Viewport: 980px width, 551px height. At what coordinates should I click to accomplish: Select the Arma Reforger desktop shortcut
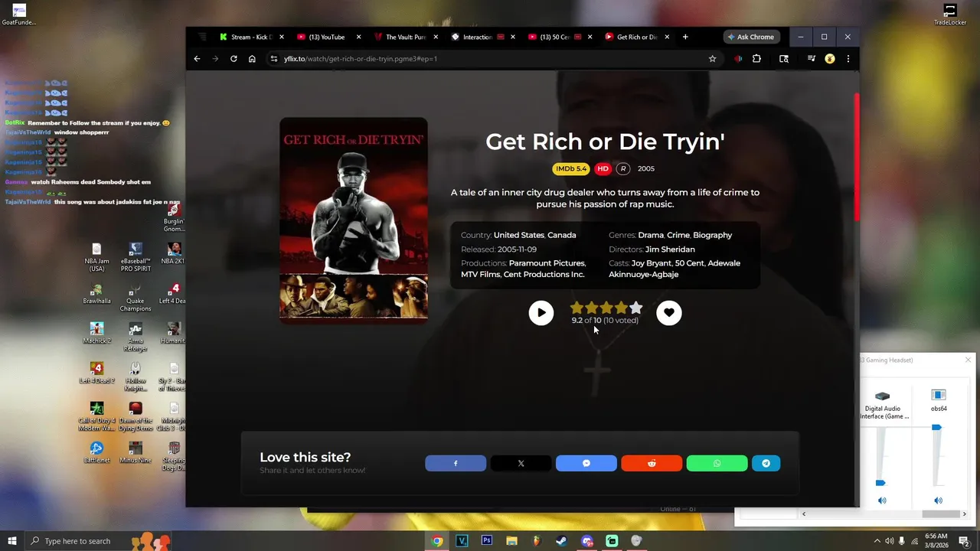coord(136,337)
